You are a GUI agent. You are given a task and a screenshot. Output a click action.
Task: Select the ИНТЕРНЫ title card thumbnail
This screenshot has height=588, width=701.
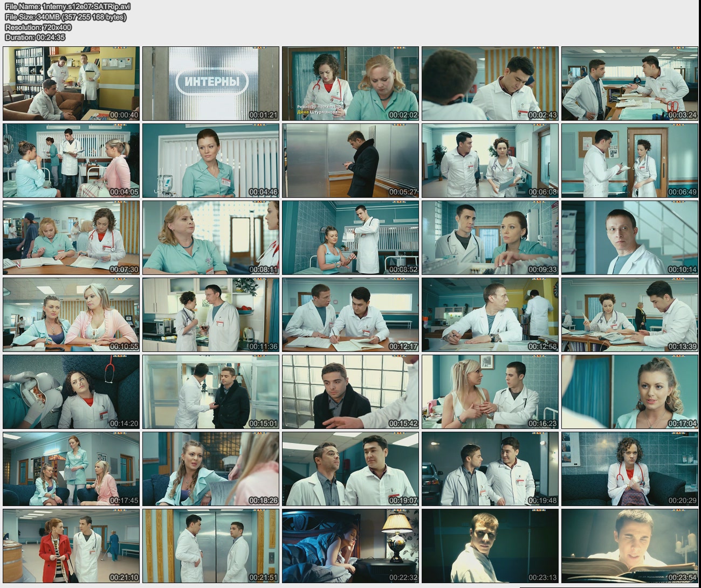pos(211,84)
